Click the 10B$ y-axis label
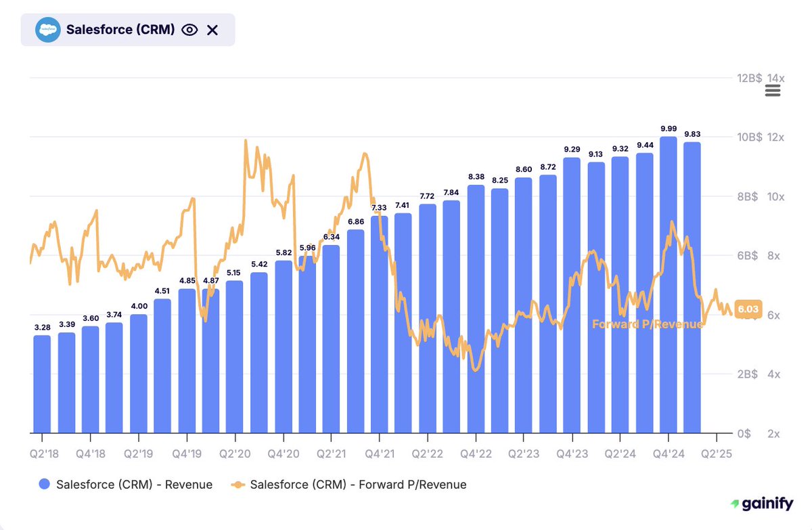The height and width of the screenshot is (530, 812). click(x=748, y=137)
